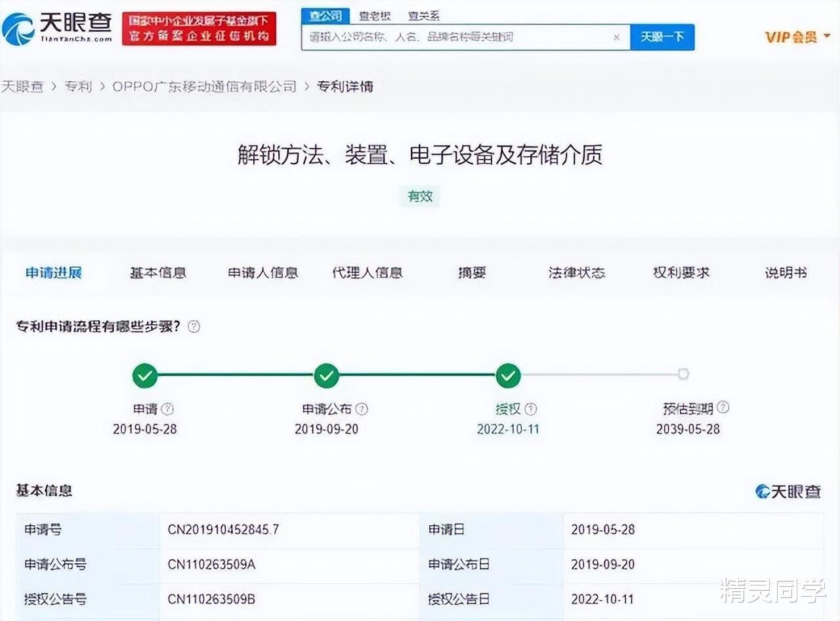Click the green progress bar between checkpoints
This screenshot has height=621, width=840.
coord(236,375)
